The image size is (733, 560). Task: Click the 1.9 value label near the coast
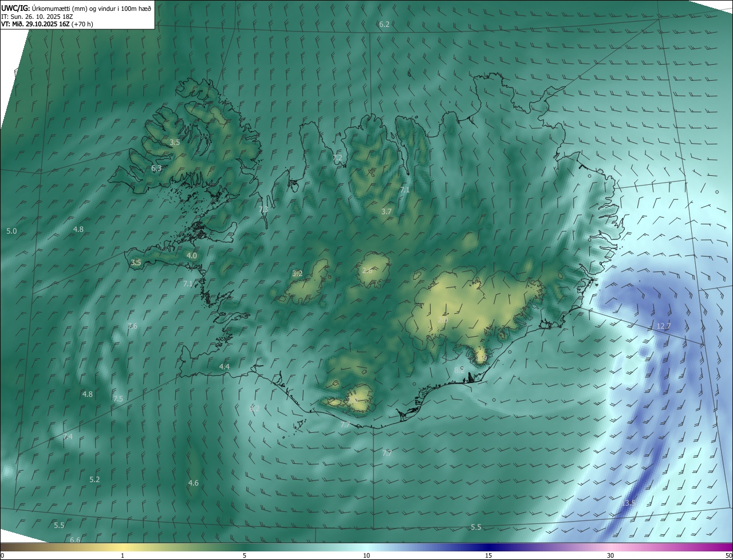tap(482, 358)
